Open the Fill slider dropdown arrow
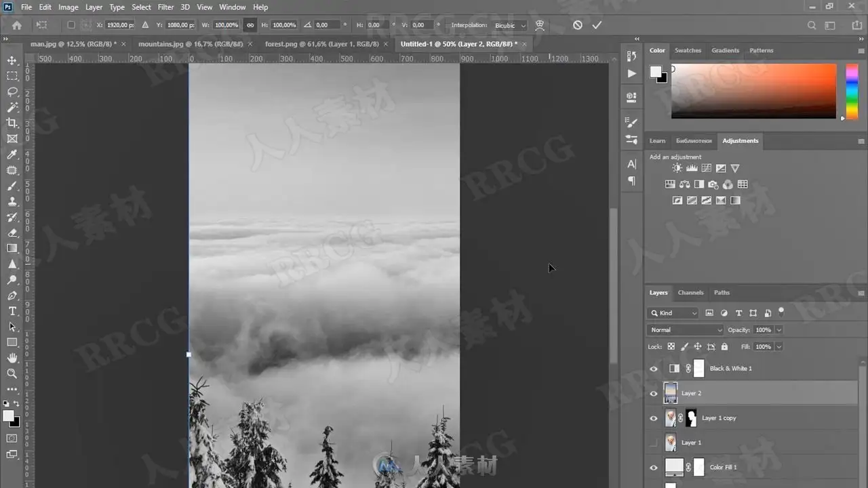Screen dimensions: 868x488 click(x=778, y=346)
